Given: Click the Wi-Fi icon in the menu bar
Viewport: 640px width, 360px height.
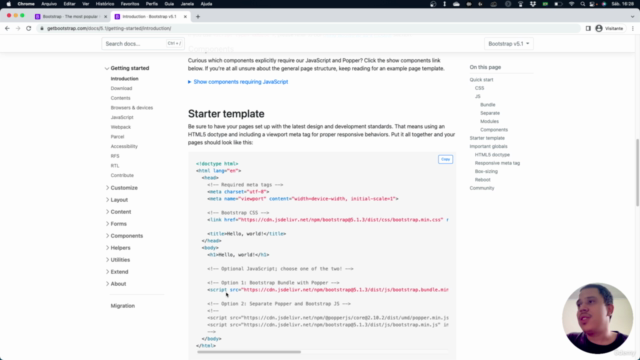Looking at the screenshot, I should (571, 4).
